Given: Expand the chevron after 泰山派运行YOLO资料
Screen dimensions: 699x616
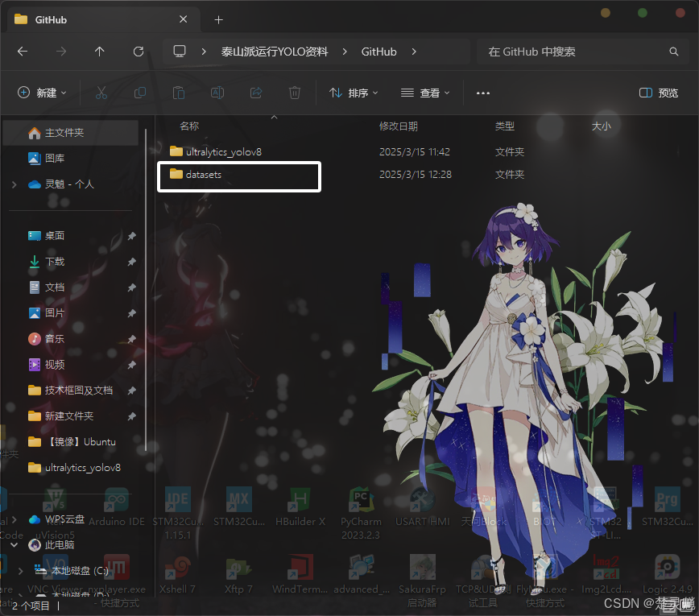Looking at the screenshot, I should pyautogui.click(x=345, y=52).
